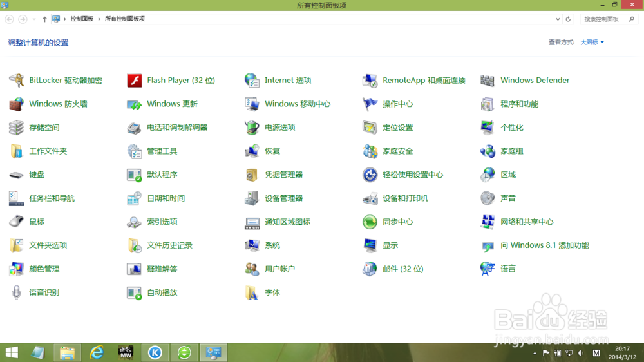This screenshot has height=362, width=644.
Task: Open 日期和时间 link
Action: pos(166,198)
